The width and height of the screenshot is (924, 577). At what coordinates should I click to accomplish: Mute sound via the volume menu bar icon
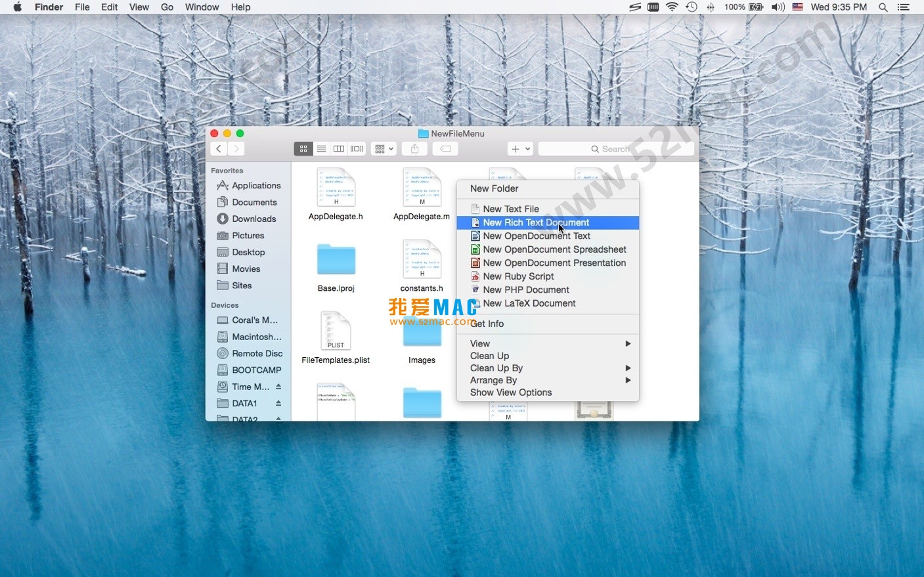(778, 7)
